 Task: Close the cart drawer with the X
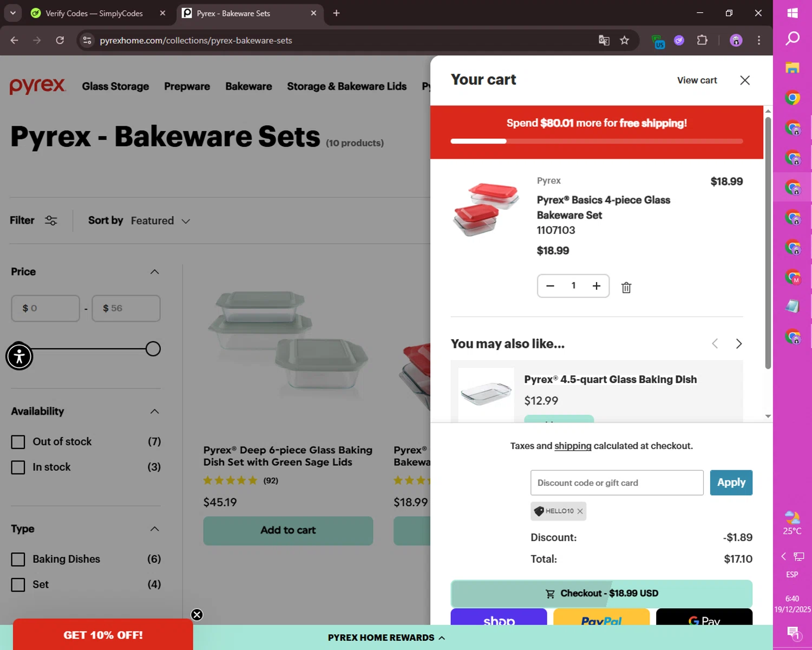(x=745, y=80)
